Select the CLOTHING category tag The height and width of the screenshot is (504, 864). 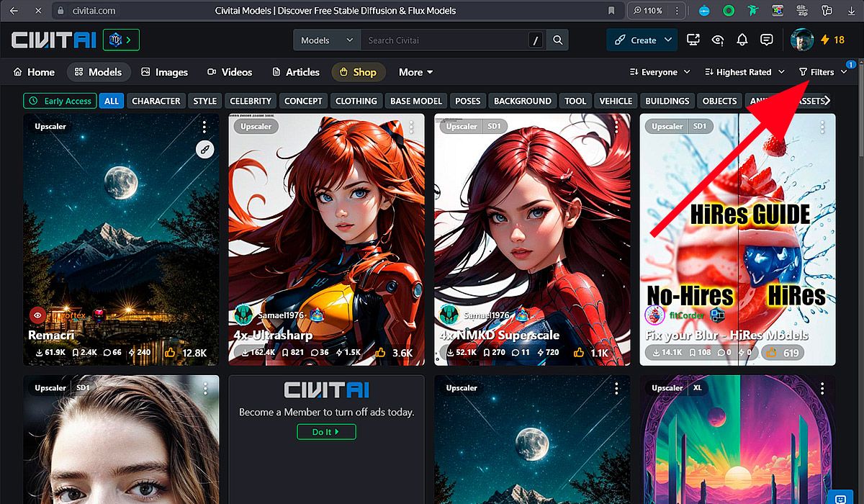[356, 101]
